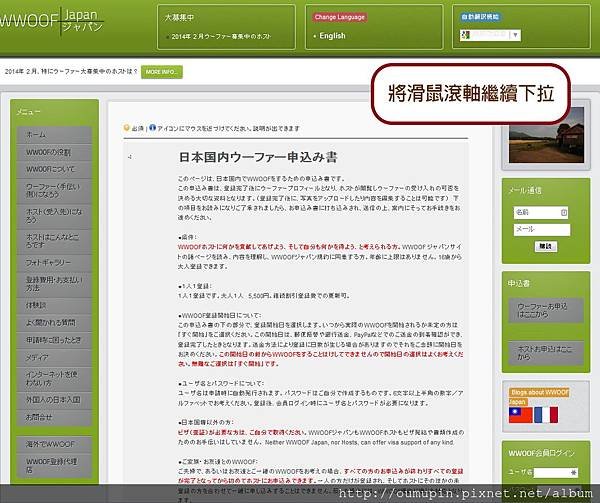
Task: Click the French flag blog icon
Action: tap(546, 415)
